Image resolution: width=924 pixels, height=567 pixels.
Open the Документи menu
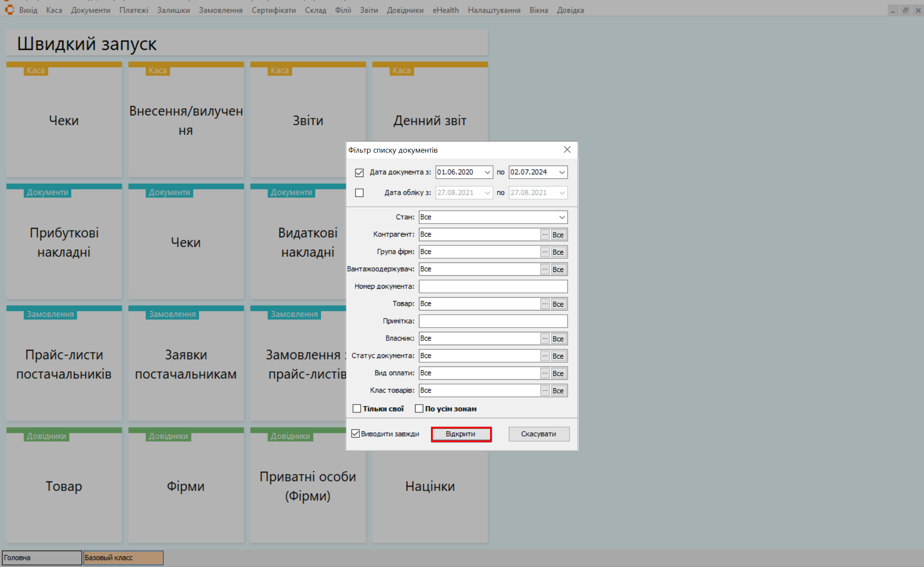point(90,10)
